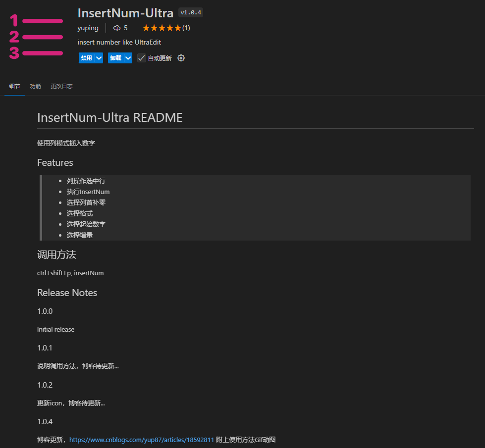This screenshot has width=485, height=448.
Task: Click the 1.0.0 version entry
Action: point(45,311)
